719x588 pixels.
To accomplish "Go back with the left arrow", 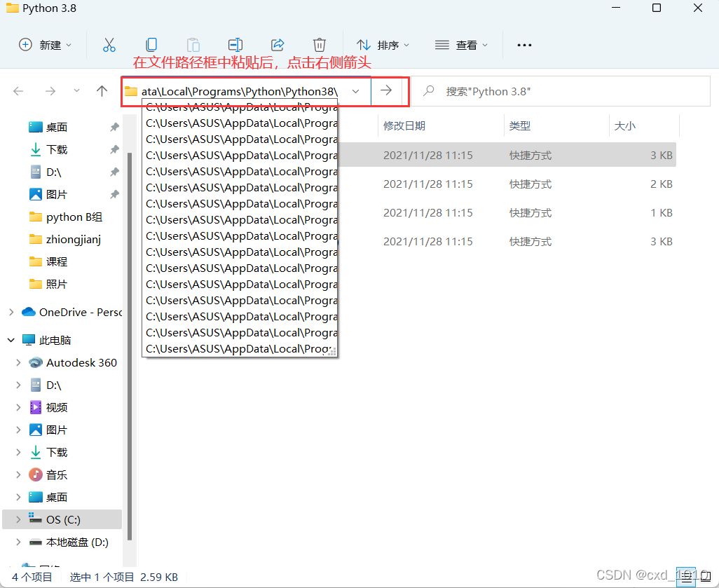I will tap(18, 91).
